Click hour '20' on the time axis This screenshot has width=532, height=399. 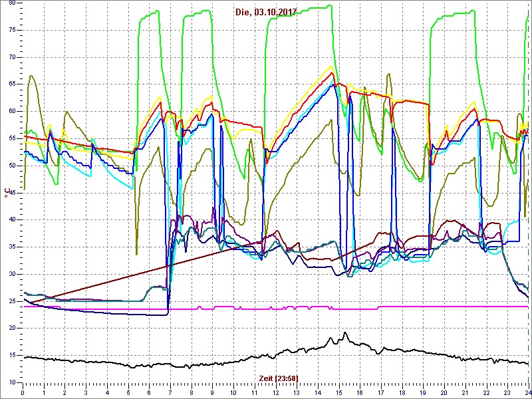point(444,392)
